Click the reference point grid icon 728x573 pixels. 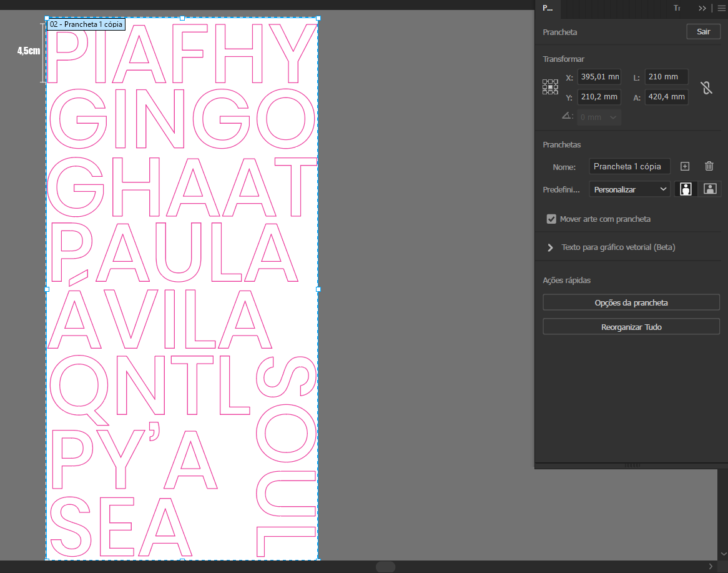(x=550, y=87)
